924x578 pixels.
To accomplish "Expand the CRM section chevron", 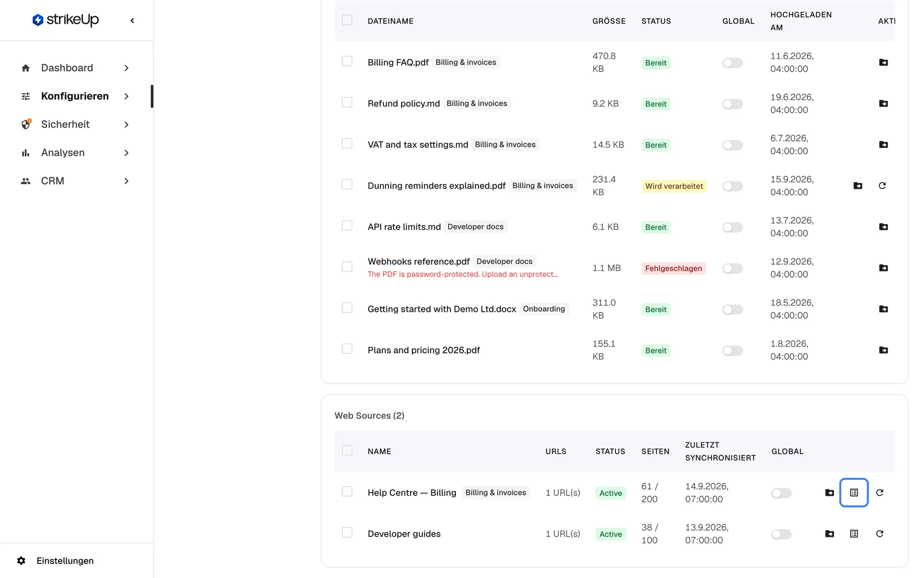I will pos(126,181).
